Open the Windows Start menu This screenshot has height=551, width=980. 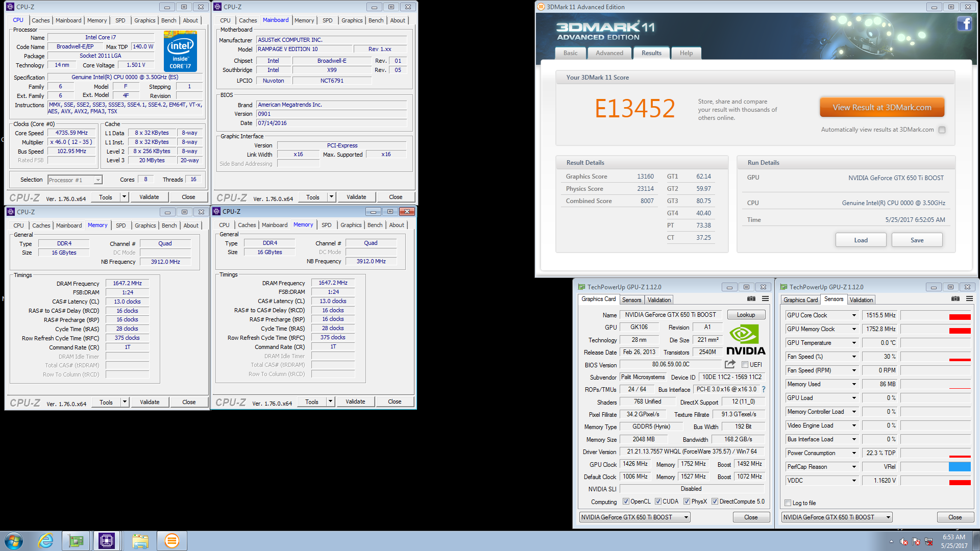pos(14,541)
